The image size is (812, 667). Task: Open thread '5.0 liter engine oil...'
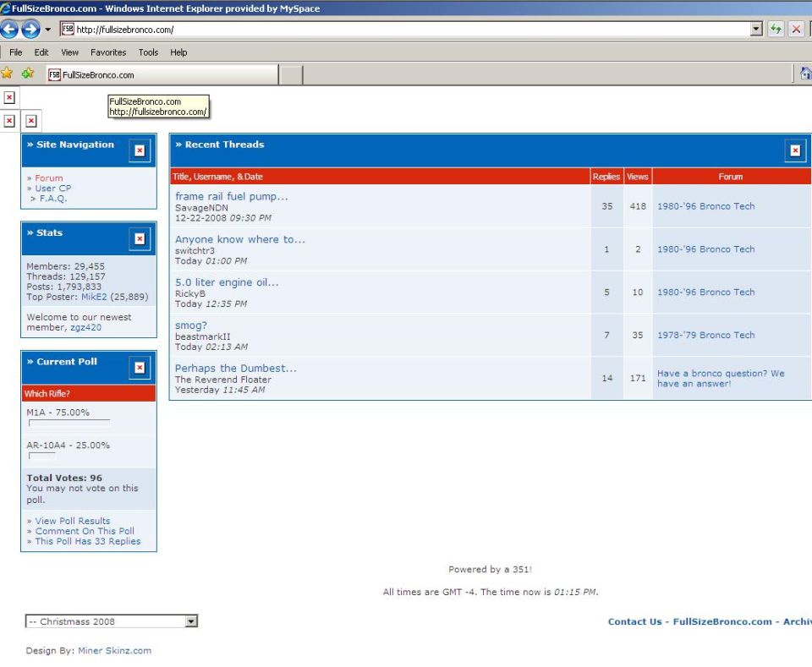tap(227, 282)
